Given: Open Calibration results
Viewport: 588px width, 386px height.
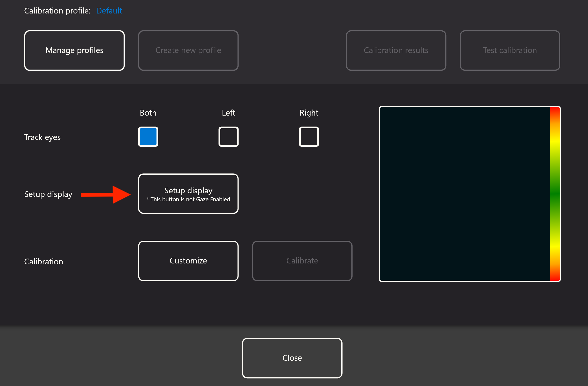Looking at the screenshot, I should 396,50.
